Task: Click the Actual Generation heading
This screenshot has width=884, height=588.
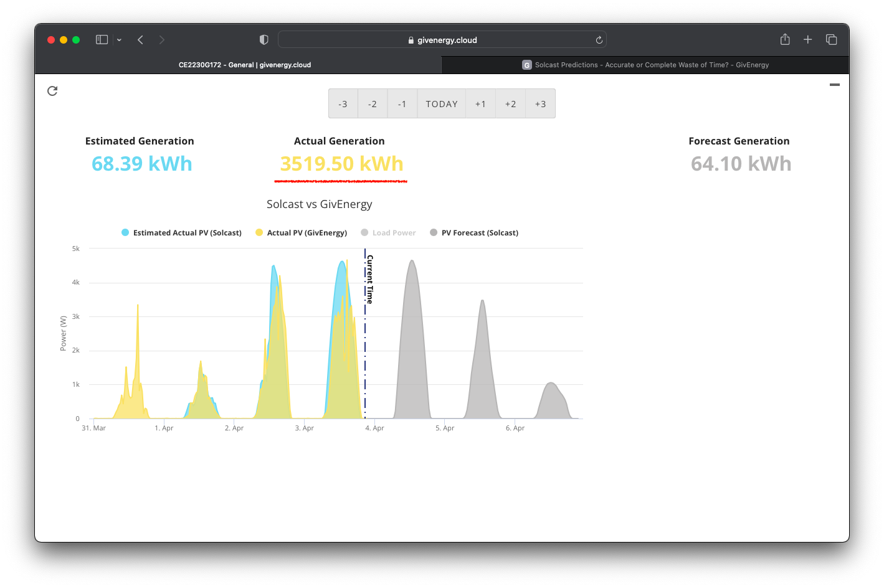Action: pos(340,141)
